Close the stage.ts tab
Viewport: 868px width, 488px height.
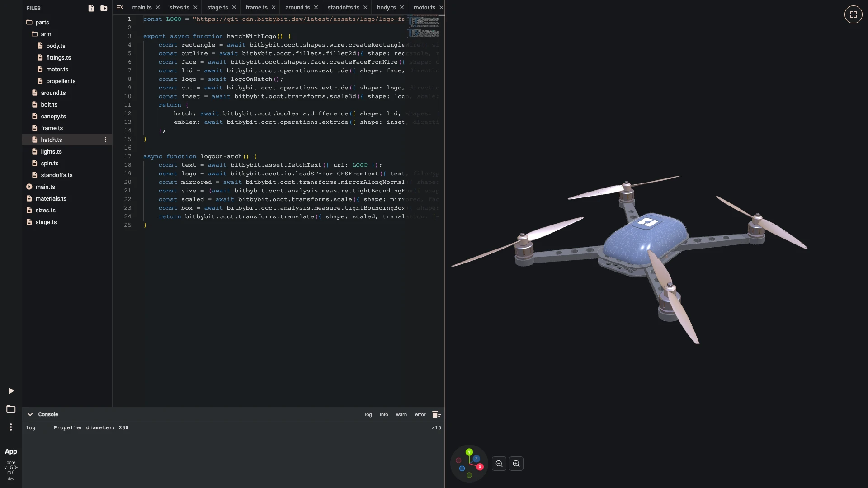(234, 8)
